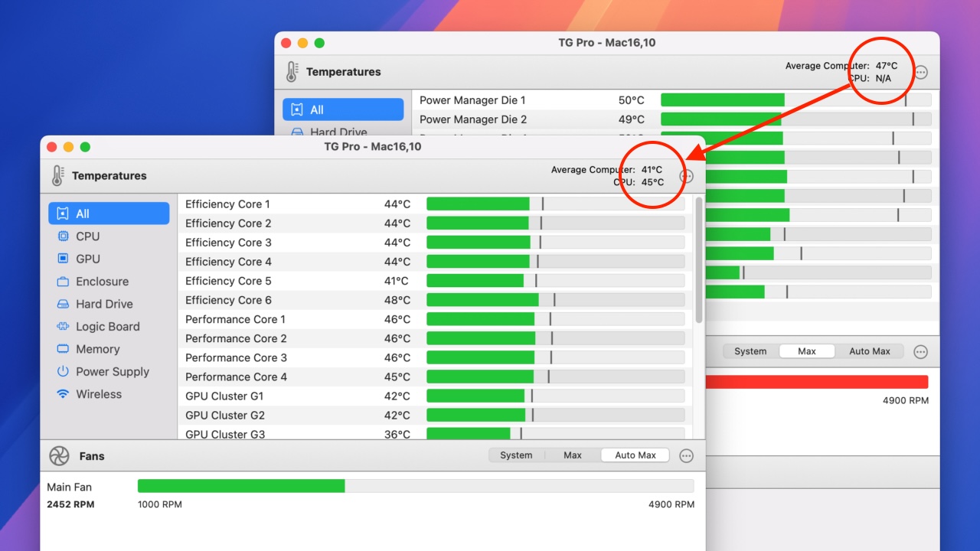Viewport: 980px width, 551px height.
Task: Click the Main Fan speed bar
Action: coord(416,486)
